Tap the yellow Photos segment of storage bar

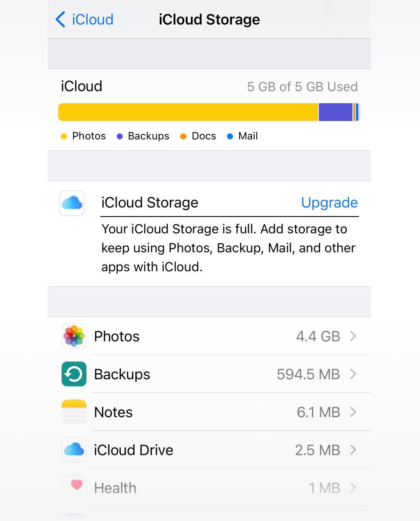pos(188,112)
